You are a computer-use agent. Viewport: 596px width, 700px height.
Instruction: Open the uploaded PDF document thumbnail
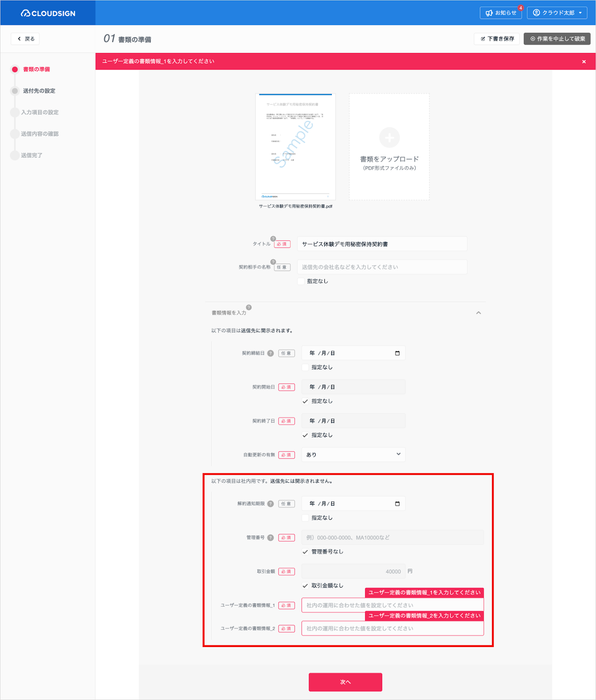(296, 147)
